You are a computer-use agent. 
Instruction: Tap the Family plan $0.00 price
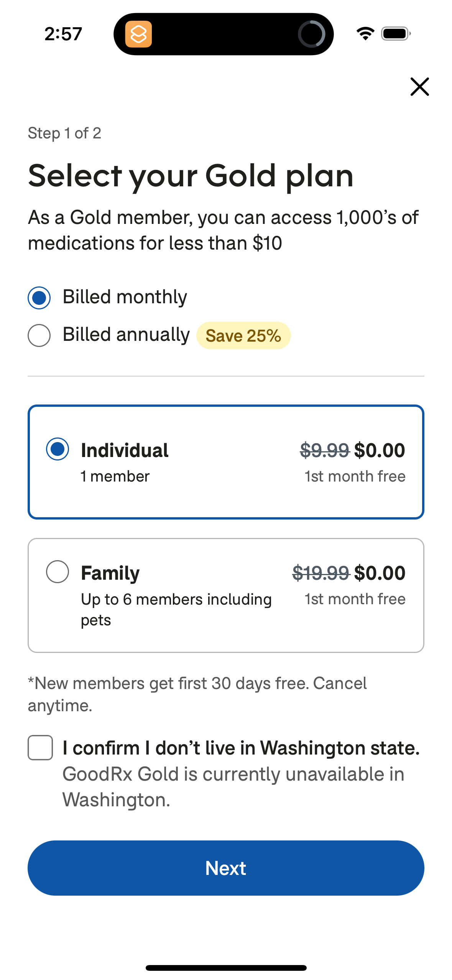[380, 573]
